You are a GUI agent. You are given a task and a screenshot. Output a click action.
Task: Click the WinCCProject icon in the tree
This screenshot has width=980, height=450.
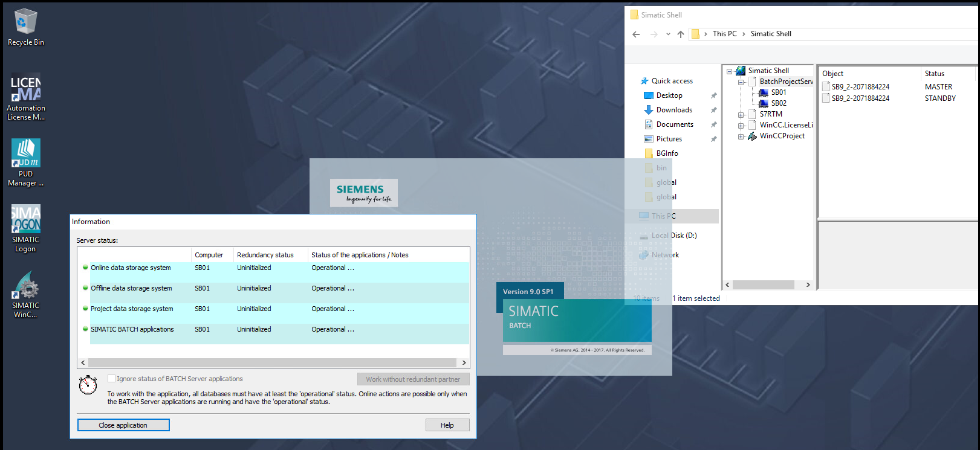(753, 136)
